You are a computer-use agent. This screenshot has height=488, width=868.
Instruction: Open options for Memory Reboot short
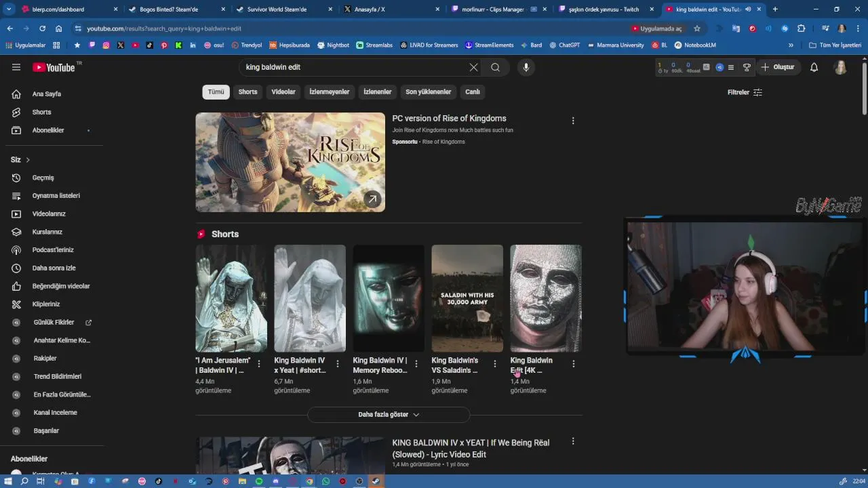[416, 364]
